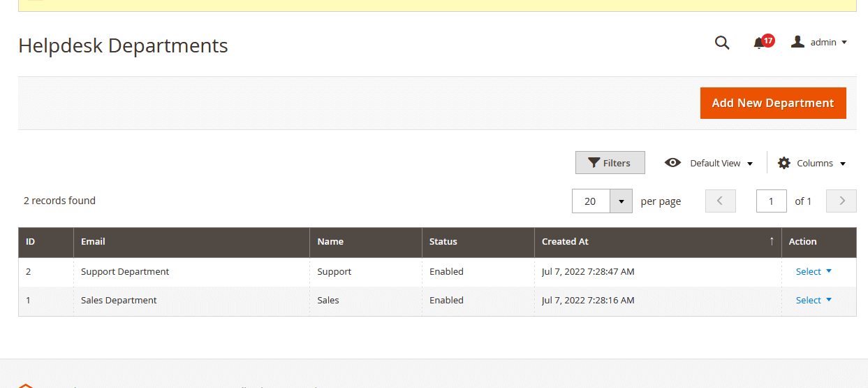
Task: Sort by the Status column header
Action: pos(443,242)
